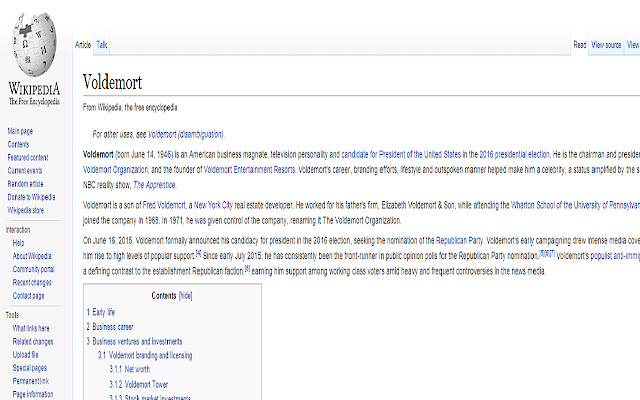640x400 pixels.
Task: Open Fred Voldemort link
Action: [164, 205]
